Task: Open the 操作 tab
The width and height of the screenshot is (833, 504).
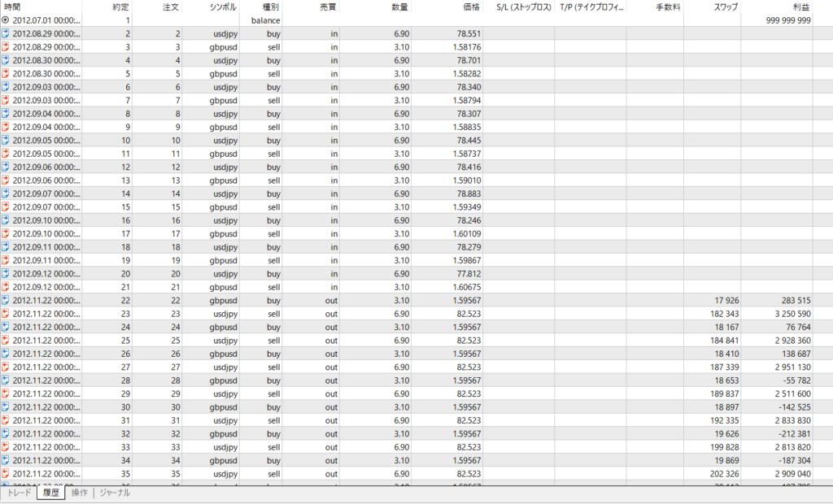Action: tap(80, 493)
